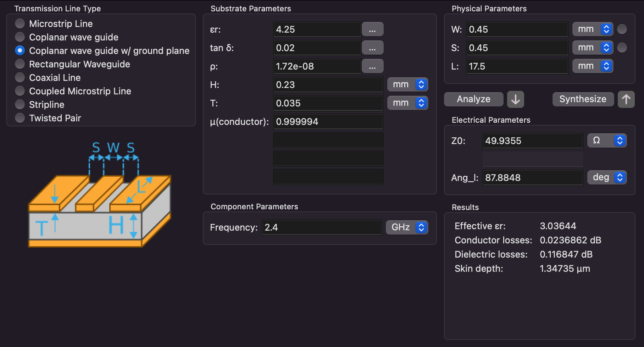Open the H unit dropdown
The width and height of the screenshot is (644, 347).
click(x=408, y=85)
